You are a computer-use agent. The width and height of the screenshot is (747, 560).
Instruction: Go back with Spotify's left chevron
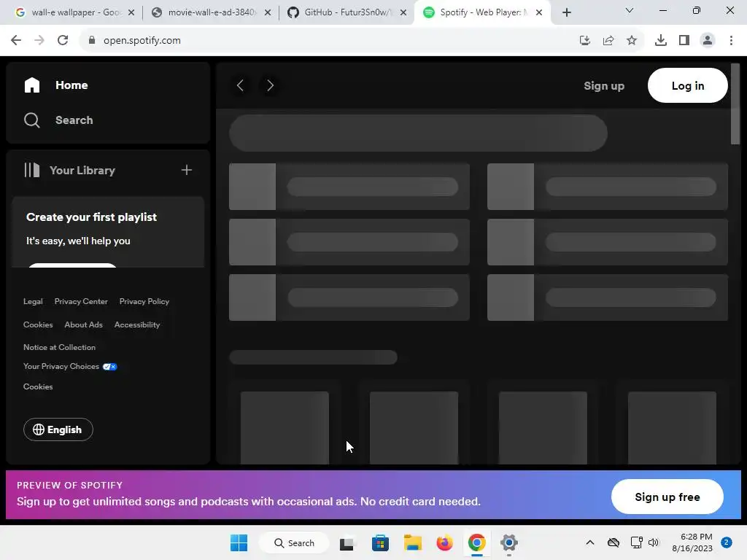pos(240,85)
